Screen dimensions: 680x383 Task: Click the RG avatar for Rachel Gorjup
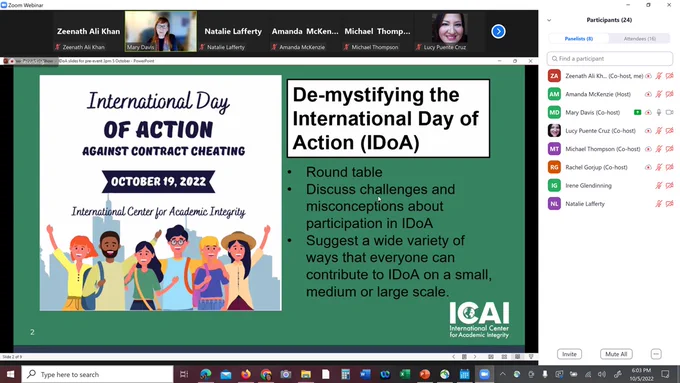click(554, 167)
